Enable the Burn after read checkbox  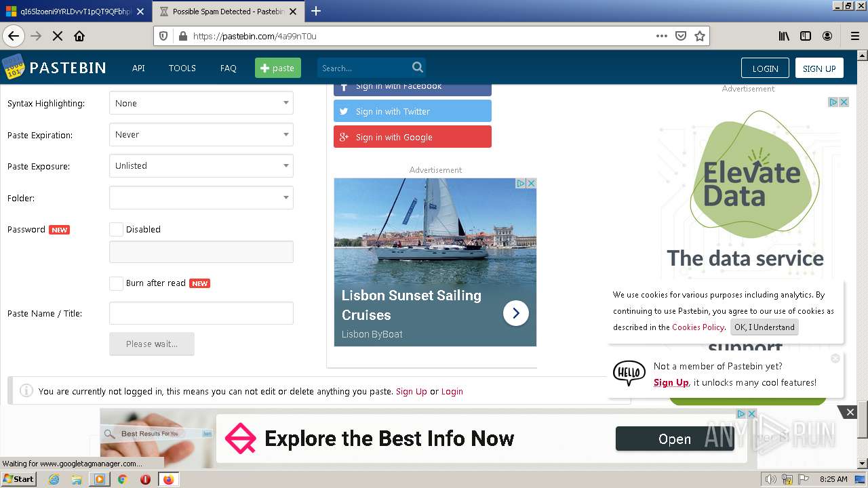(x=116, y=283)
